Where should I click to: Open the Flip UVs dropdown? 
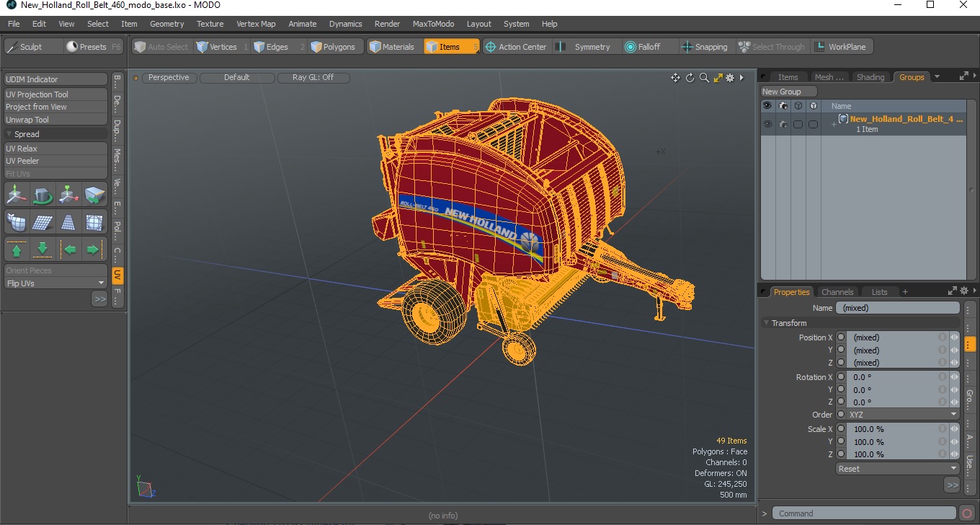pyautogui.click(x=55, y=283)
